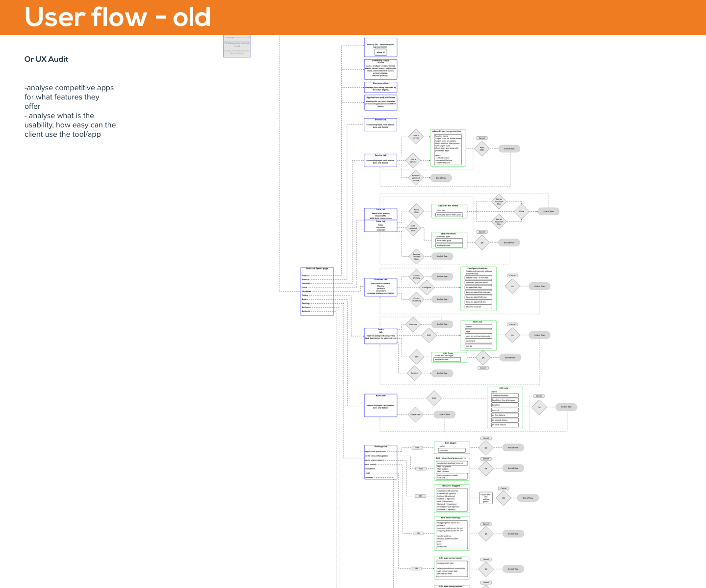Click 'Condition: free disk space' field in Edit rule
The image size is (706, 588).
504,400
